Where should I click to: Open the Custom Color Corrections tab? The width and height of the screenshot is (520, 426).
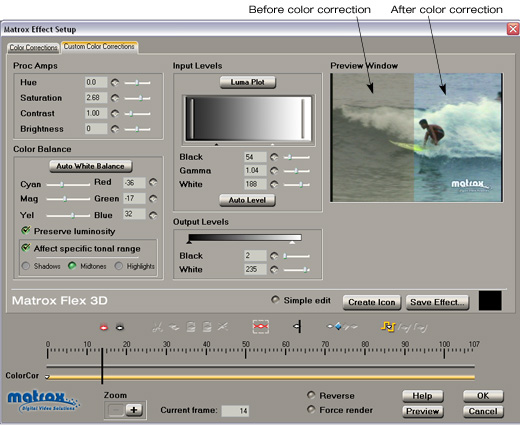click(99, 47)
